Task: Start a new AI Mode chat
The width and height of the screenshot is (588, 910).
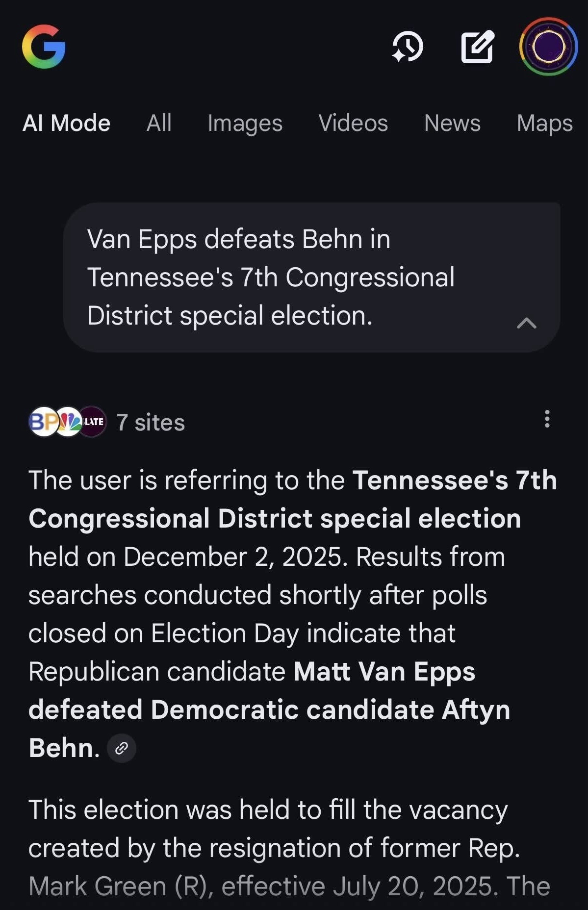Action: coord(478,47)
